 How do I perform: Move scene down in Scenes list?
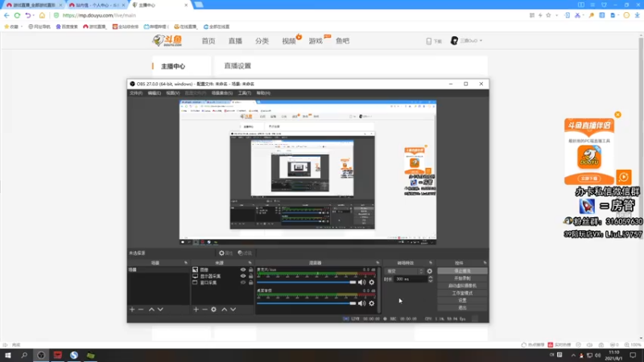[160, 310]
